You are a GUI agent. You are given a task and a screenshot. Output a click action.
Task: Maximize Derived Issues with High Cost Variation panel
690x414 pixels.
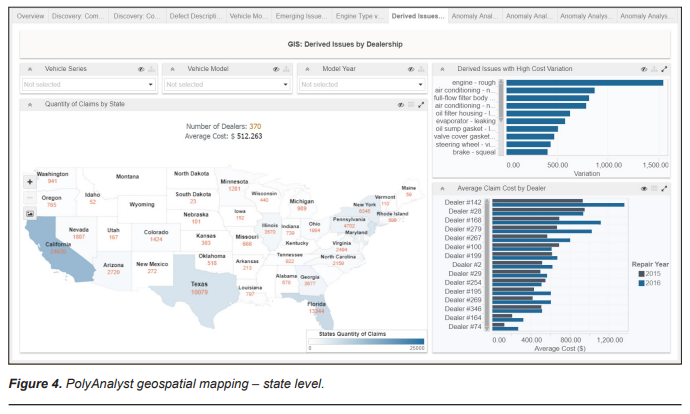(664, 69)
